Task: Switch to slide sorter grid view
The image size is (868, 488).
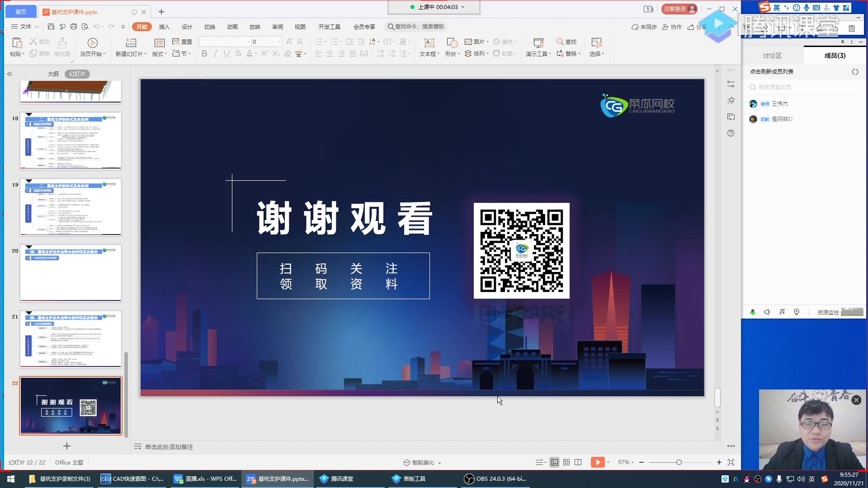Action: tap(566, 462)
